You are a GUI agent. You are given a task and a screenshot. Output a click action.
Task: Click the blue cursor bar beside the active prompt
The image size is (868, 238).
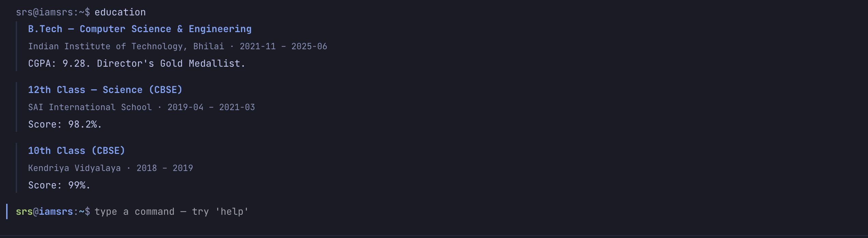pos(7,212)
